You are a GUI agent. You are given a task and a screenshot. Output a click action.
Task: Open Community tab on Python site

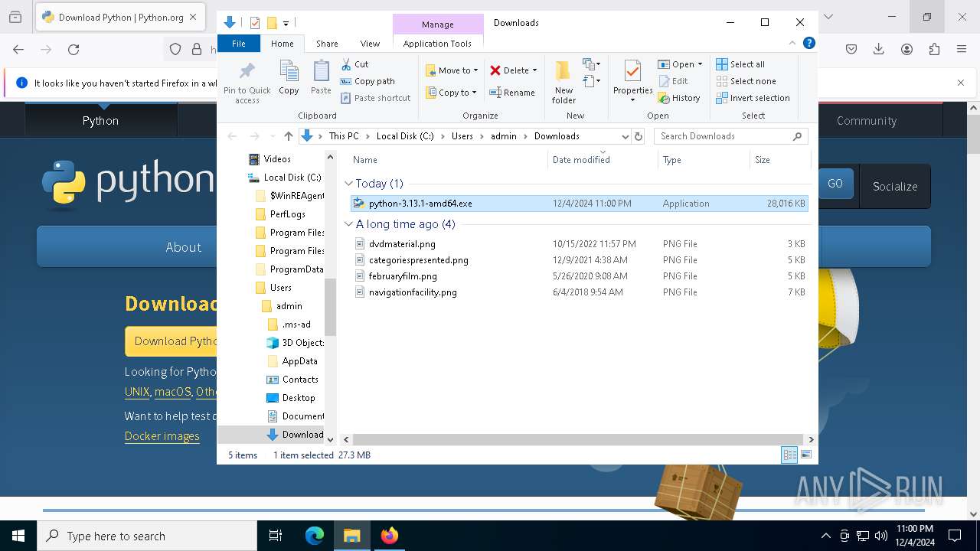867,121
